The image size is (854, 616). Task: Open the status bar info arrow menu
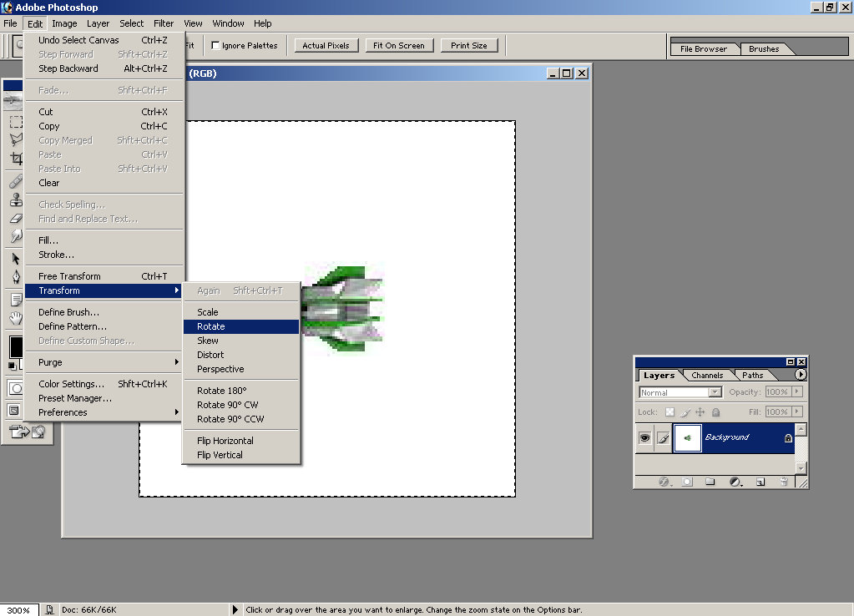(x=235, y=610)
